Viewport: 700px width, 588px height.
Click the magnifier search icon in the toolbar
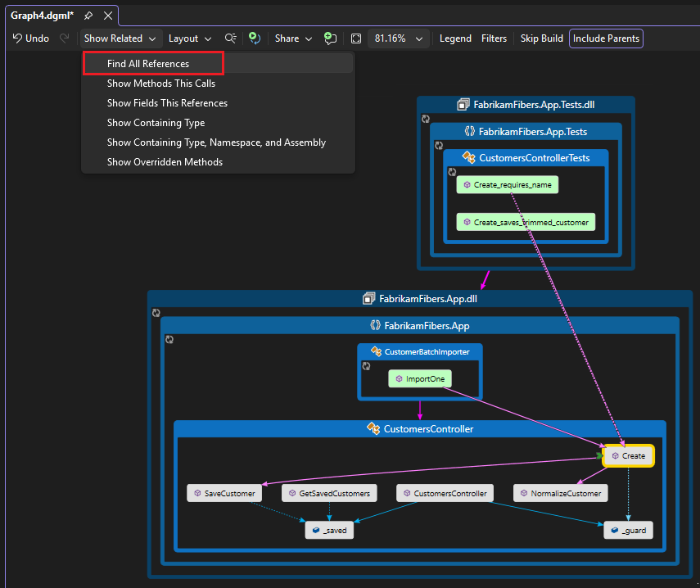[230, 38]
